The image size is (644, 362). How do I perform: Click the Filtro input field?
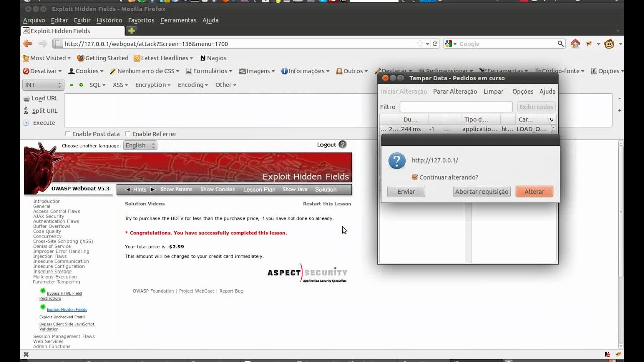pyautogui.click(x=456, y=107)
